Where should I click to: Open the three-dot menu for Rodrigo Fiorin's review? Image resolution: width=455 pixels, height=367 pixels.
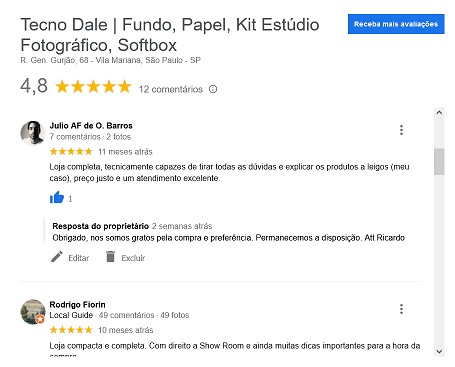click(401, 309)
